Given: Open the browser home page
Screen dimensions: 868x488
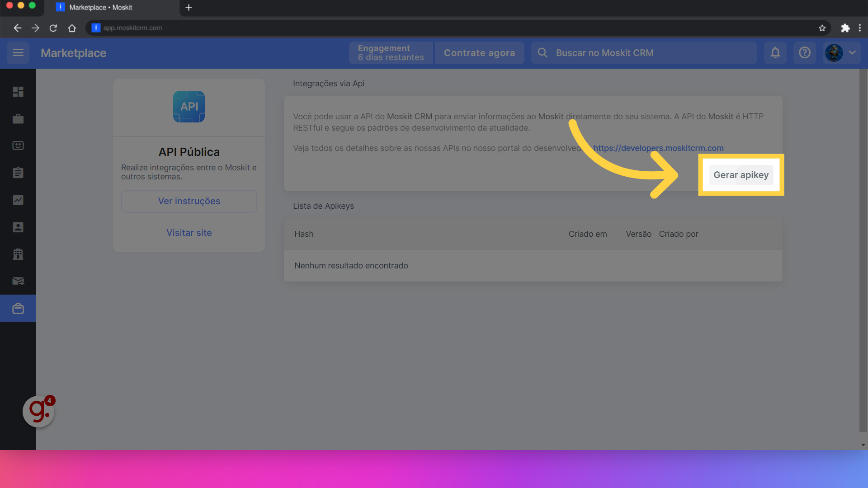Looking at the screenshot, I should coord(72,28).
